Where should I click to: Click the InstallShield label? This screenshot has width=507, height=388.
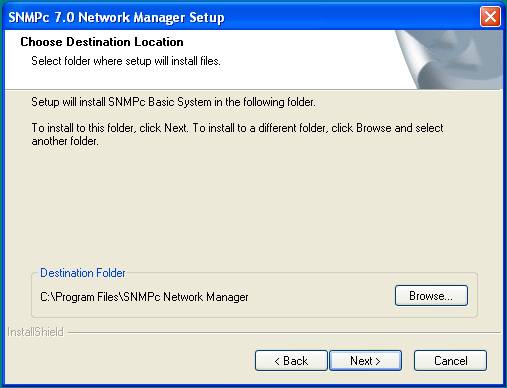point(35,332)
